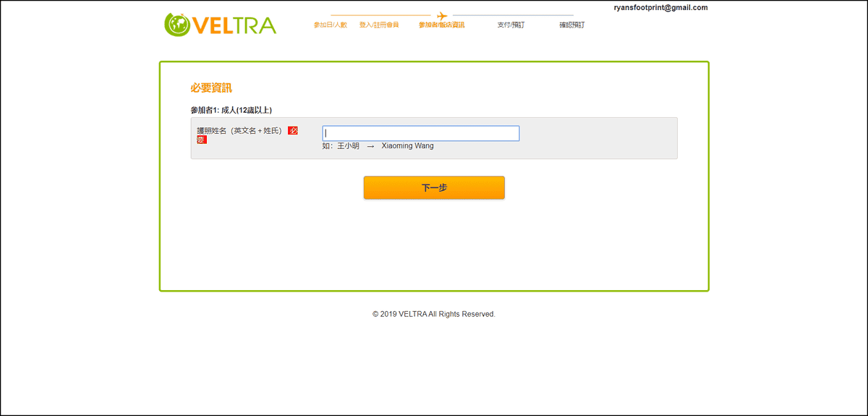This screenshot has width=868, height=416.
Task: Click the airplane progress icon
Action: coord(442,15)
